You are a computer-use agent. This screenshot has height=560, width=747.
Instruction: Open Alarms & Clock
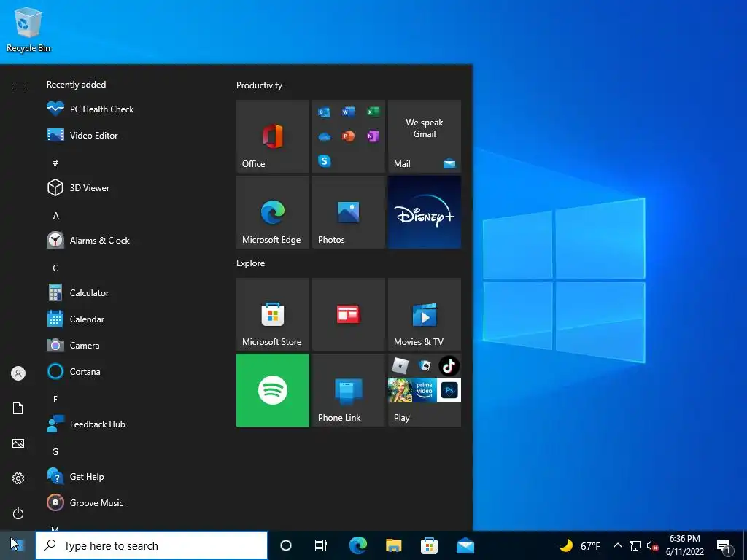tap(88, 241)
